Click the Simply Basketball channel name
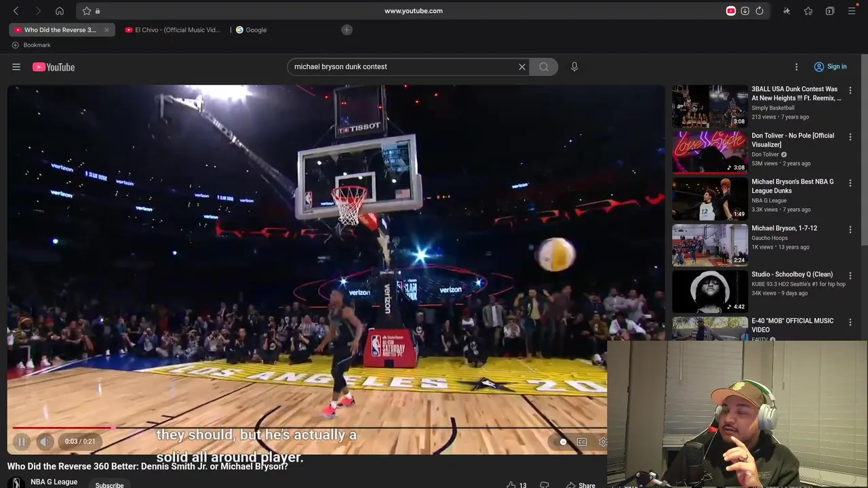868x488 pixels. [x=772, y=108]
